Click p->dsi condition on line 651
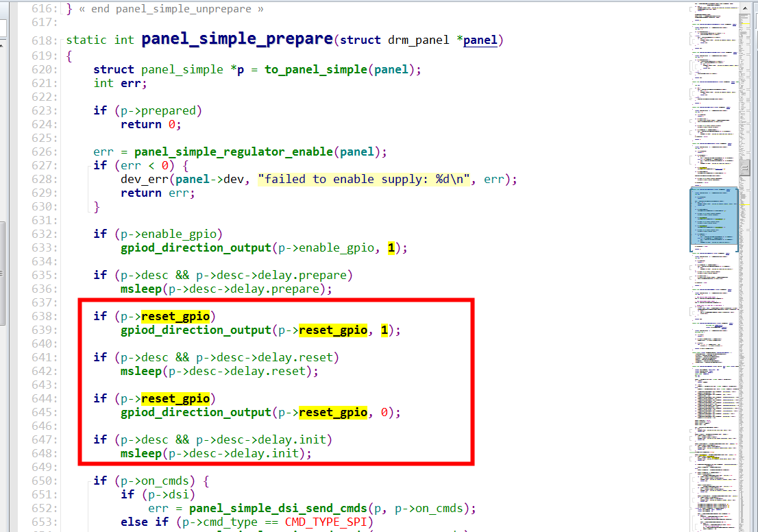This screenshot has width=758, height=532. [x=168, y=495]
